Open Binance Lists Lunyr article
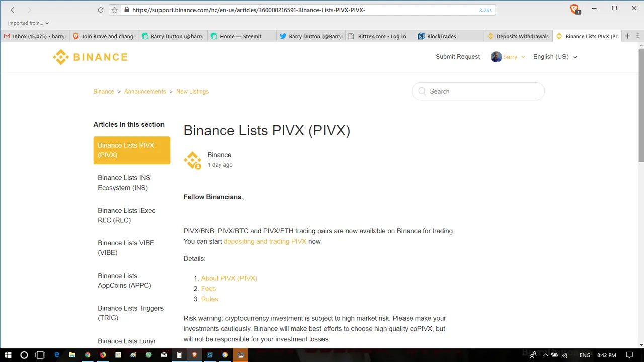The width and height of the screenshot is (644, 362). pyautogui.click(x=127, y=341)
